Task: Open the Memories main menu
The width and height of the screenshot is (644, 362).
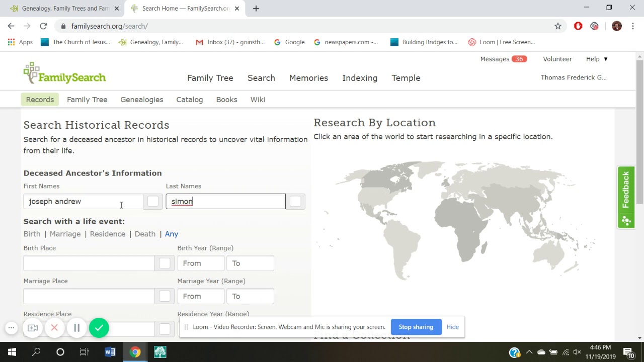Action: click(x=308, y=78)
